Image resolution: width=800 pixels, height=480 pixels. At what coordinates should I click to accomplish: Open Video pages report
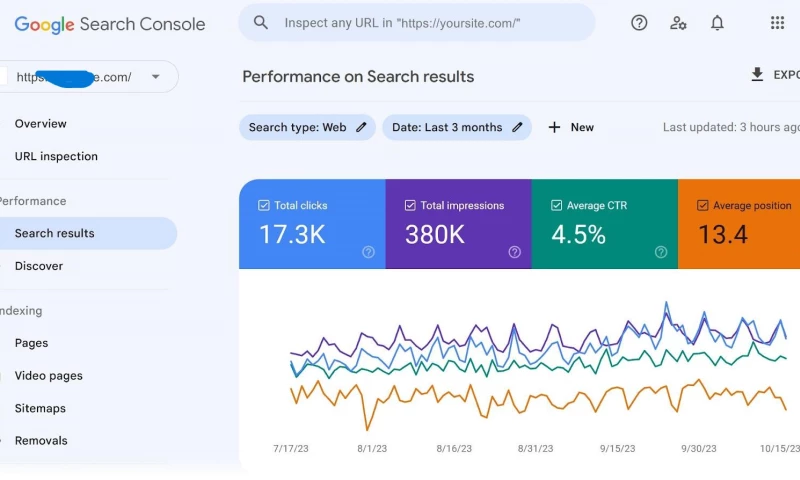[x=48, y=375]
